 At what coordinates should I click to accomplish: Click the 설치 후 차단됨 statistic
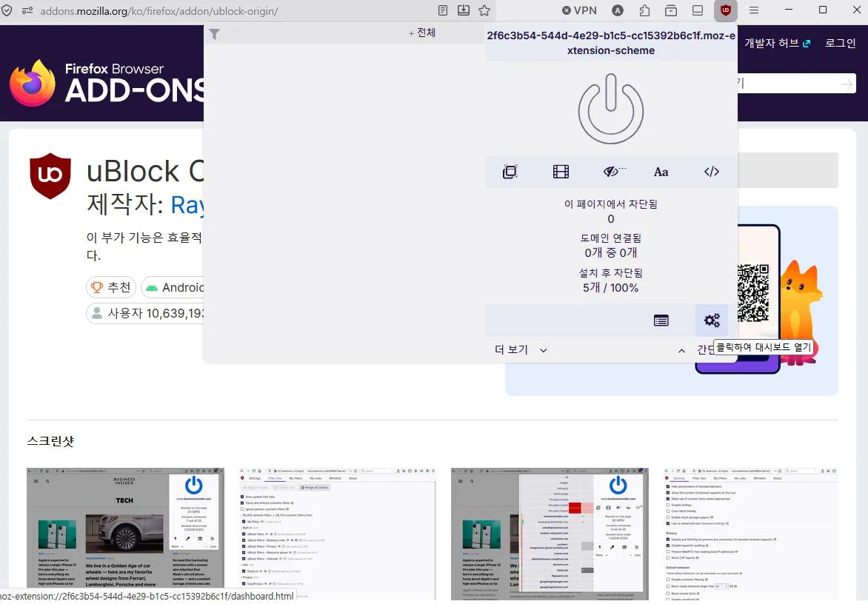coord(610,280)
